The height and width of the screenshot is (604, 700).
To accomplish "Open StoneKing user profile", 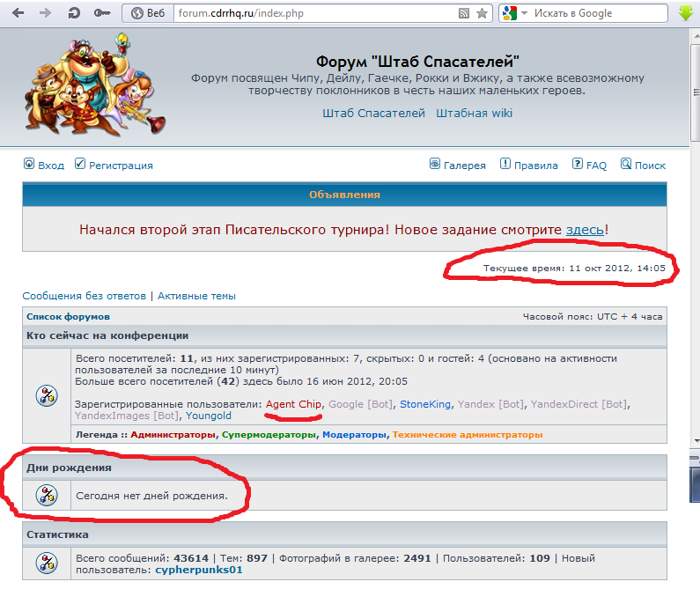I will (x=425, y=404).
